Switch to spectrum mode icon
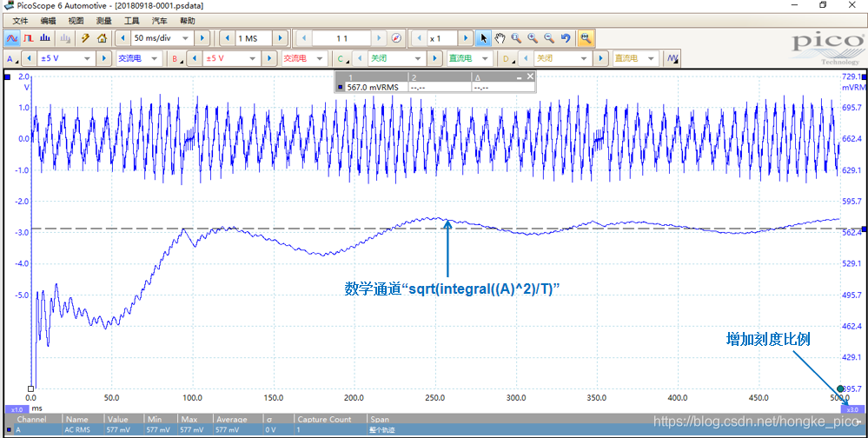This screenshot has width=868, height=438. coord(46,38)
